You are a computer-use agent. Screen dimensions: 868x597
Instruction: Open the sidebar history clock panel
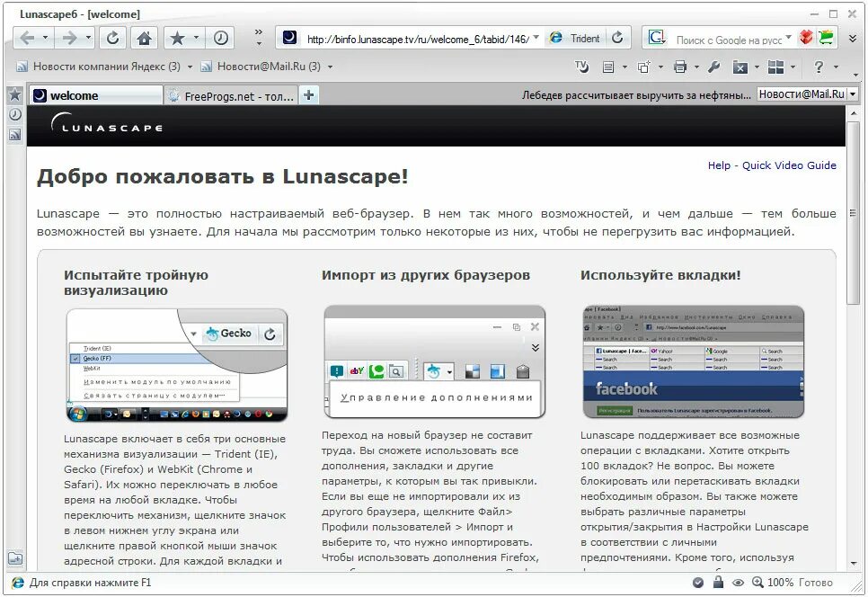pos(15,114)
